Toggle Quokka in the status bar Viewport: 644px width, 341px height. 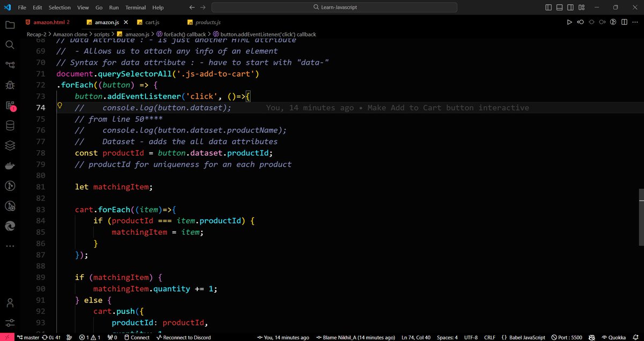(x=613, y=337)
